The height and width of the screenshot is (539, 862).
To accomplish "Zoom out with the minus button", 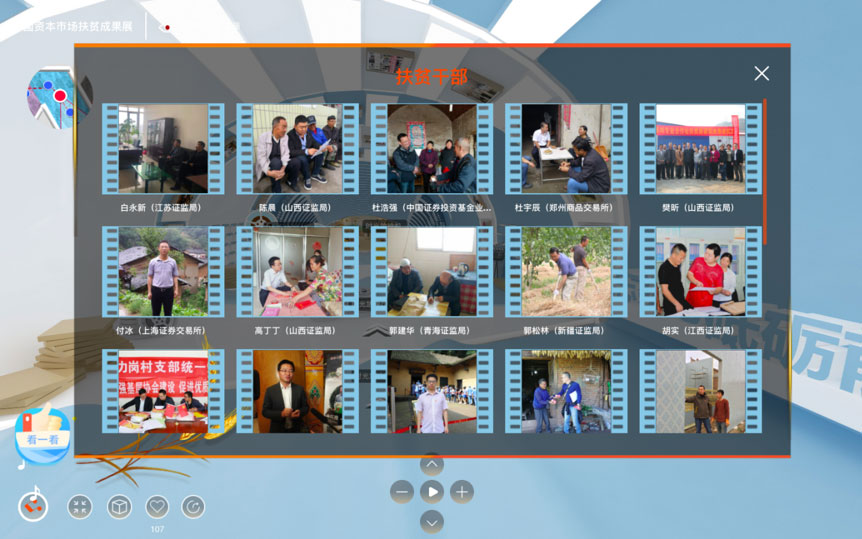I will [402, 492].
